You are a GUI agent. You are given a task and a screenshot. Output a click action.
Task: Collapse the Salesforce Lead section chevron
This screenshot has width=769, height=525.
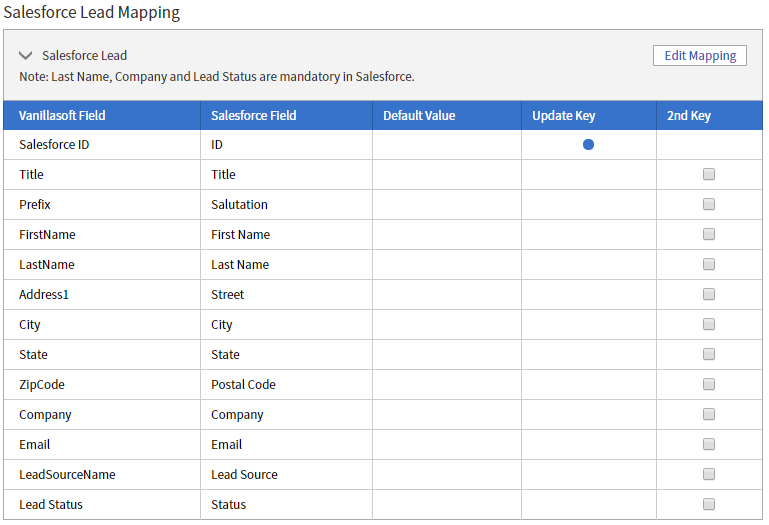pyautogui.click(x=26, y=55)
